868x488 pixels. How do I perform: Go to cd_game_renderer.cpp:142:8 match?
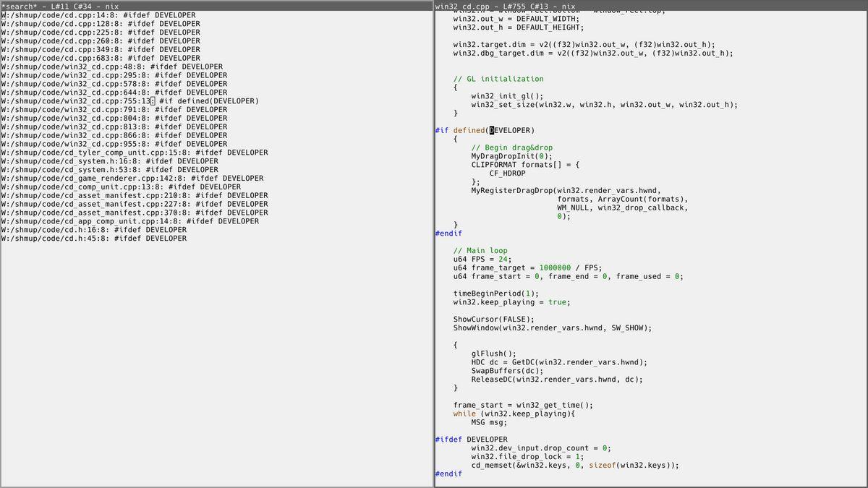tap(132, 179)
